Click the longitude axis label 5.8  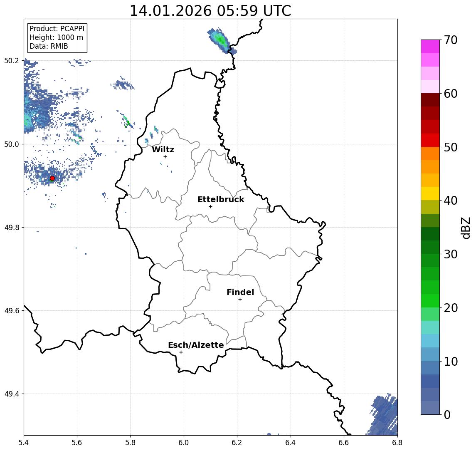click(x=130, y=443)
